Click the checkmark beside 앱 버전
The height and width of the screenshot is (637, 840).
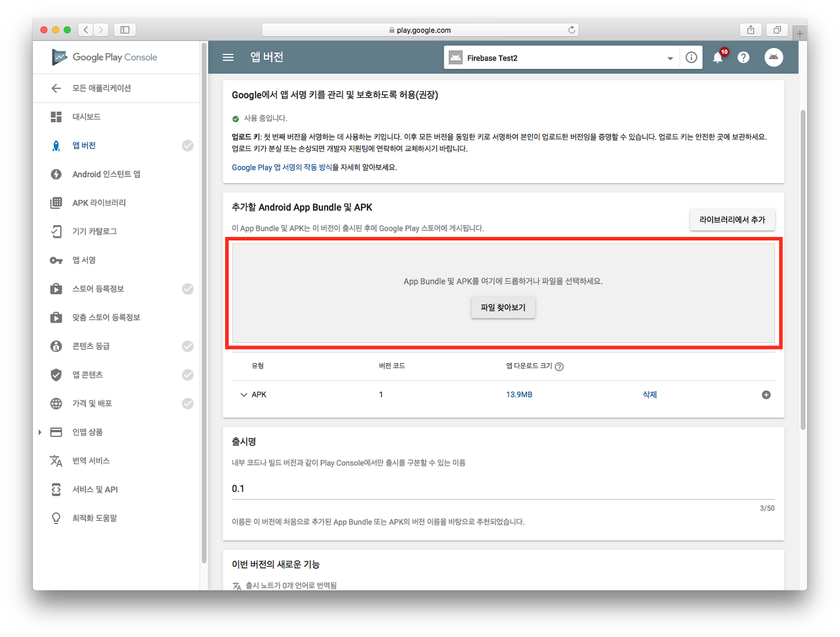pos(188,146)
